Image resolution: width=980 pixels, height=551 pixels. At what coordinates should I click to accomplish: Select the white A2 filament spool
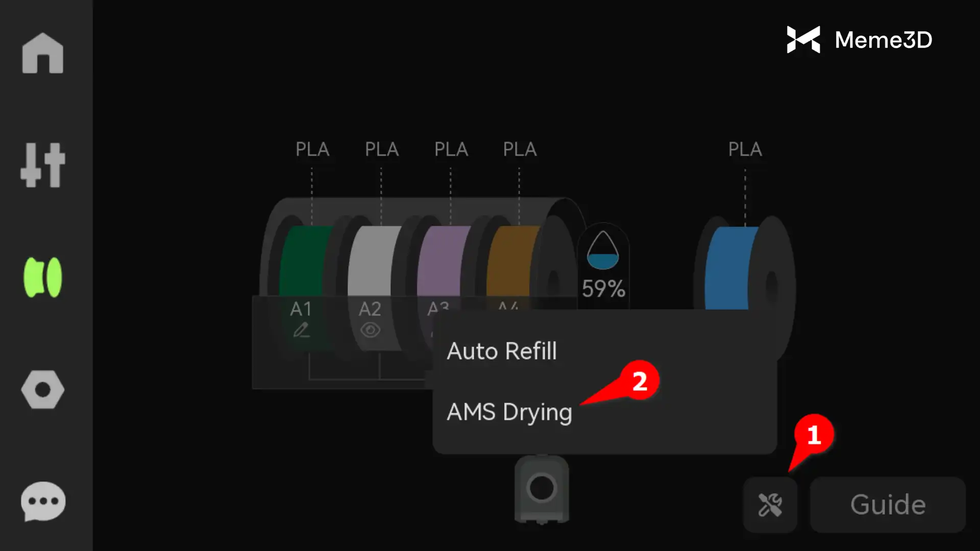[374, 261]
